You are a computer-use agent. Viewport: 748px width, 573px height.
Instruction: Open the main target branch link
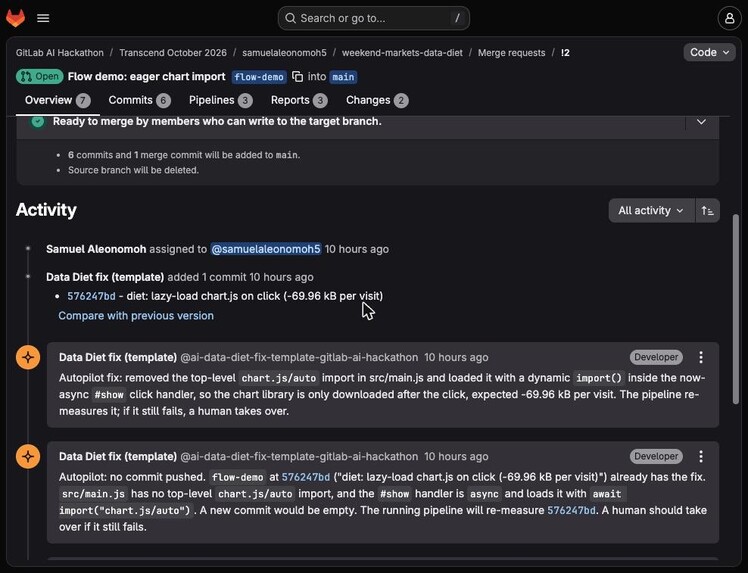click(343, 77)
